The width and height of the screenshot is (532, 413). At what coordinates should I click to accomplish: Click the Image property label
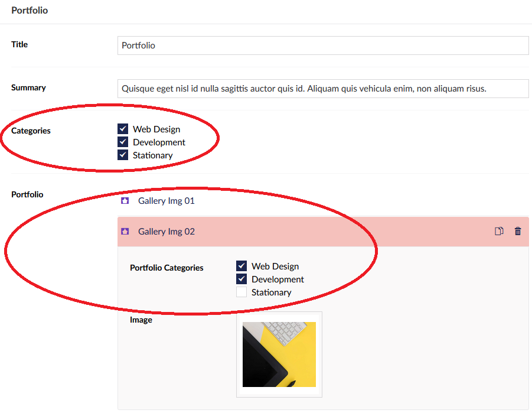(141, 320)
